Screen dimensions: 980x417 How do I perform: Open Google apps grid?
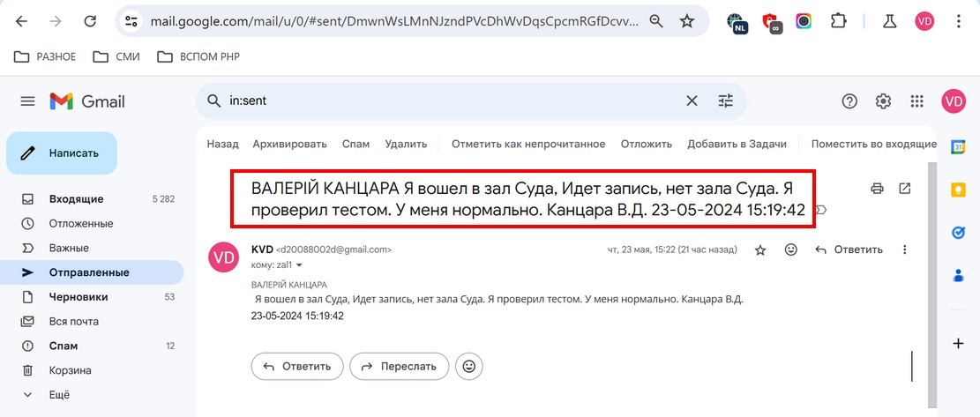coord(916,101)
